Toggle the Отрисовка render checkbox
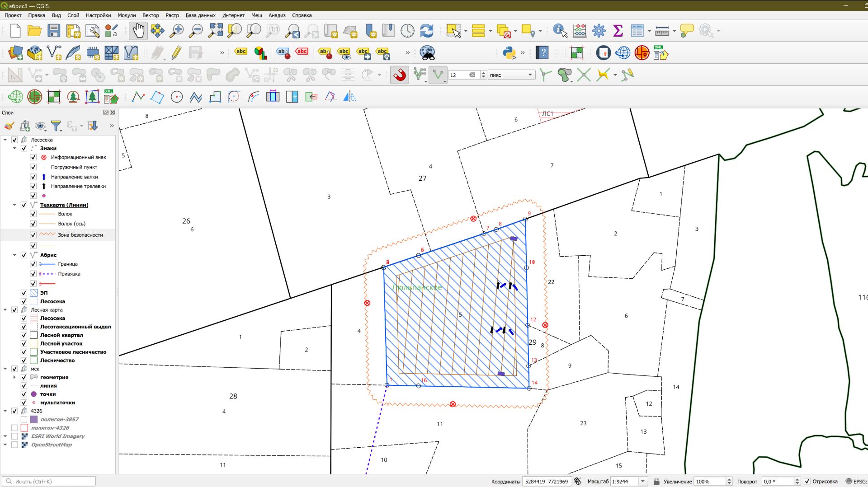868x487 pixels. [807, 482]
